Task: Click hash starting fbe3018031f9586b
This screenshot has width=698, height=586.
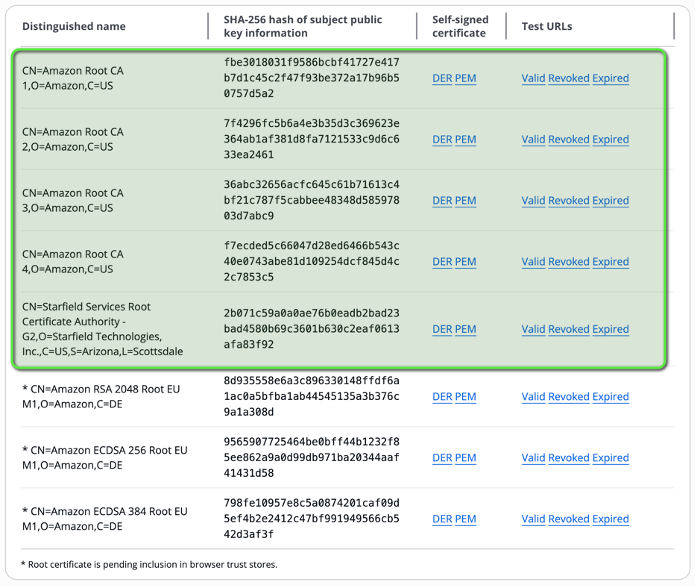Action: click(x=313, y=78)
